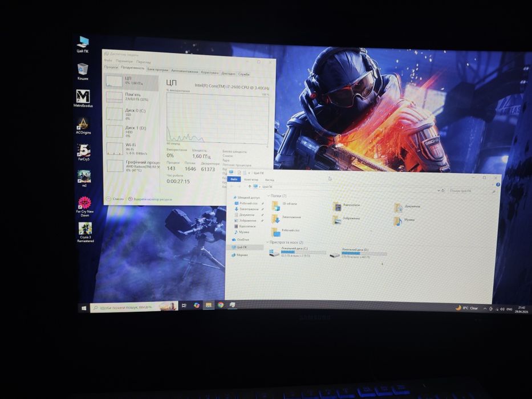Image resolution: width=532 pixels, height=399 pixels.
Task: Select the re2 desktop shortcut
Action: coord(84,178)
